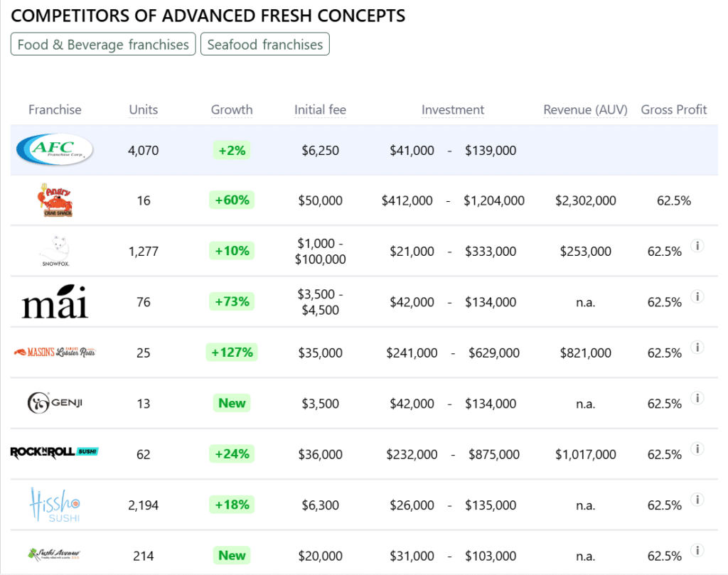Click the $875,000 investment maximum
Image resolution: width=728 pixels, height=575 pixels.
494,454
